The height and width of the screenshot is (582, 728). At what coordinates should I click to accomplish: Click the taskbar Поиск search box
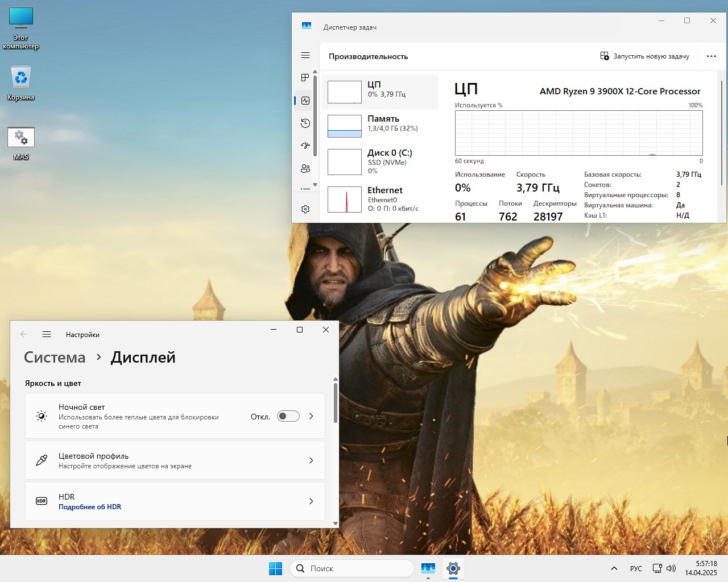click(352, 568)
